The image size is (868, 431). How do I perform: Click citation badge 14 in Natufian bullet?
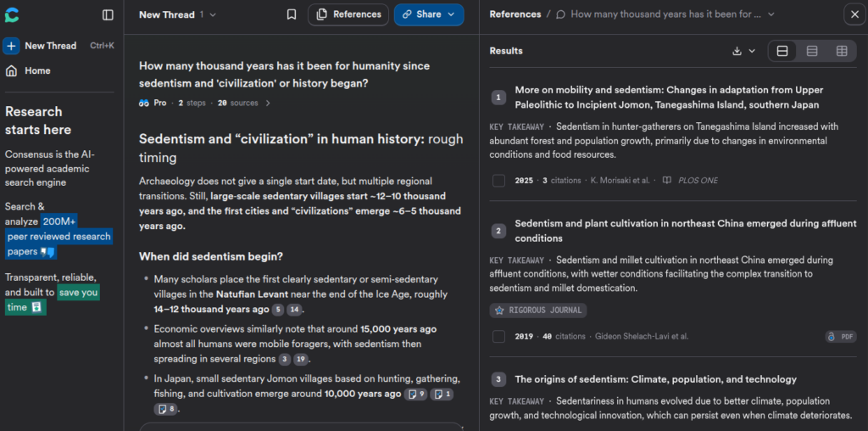(294, 310)
